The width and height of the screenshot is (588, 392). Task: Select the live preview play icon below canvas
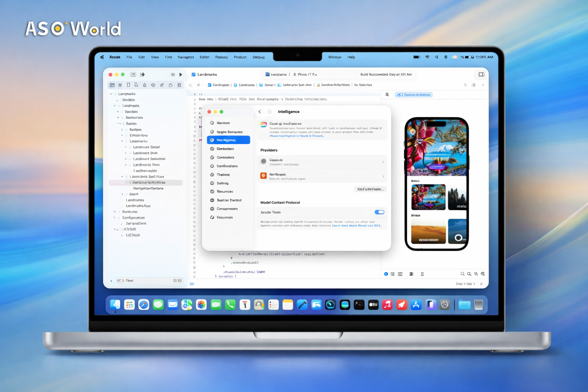click(x=386, y=274)
